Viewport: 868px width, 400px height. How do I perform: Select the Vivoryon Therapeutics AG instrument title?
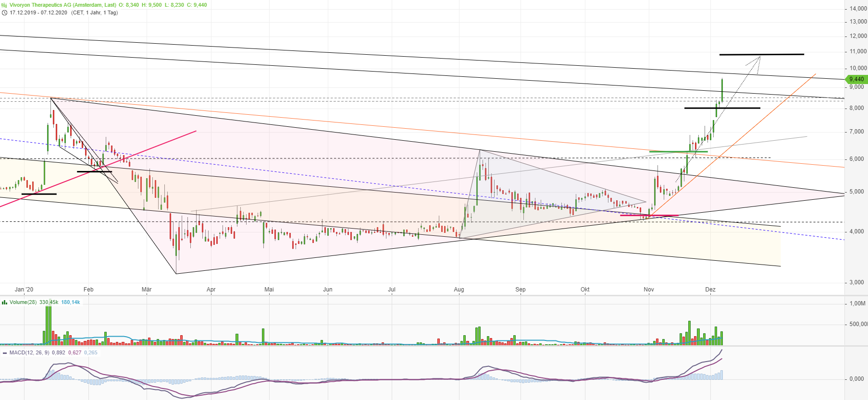pyautogui.click(x=62, y=5)
